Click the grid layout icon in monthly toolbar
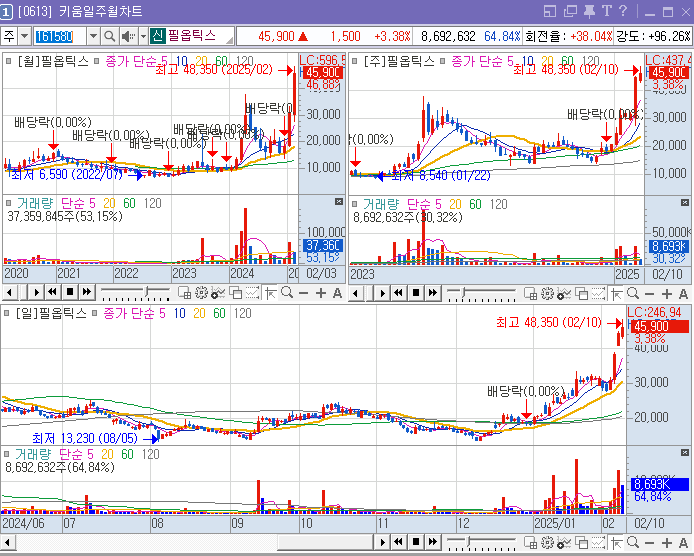Screen dimensions: 694x556 (184, 293)
